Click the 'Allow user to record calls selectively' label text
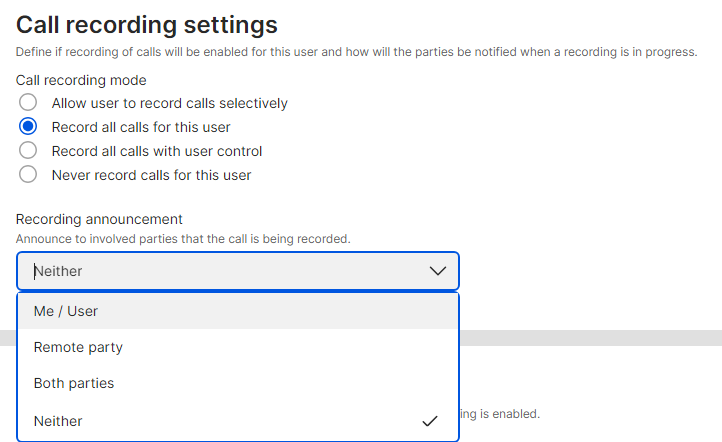 tap(169, 103)
